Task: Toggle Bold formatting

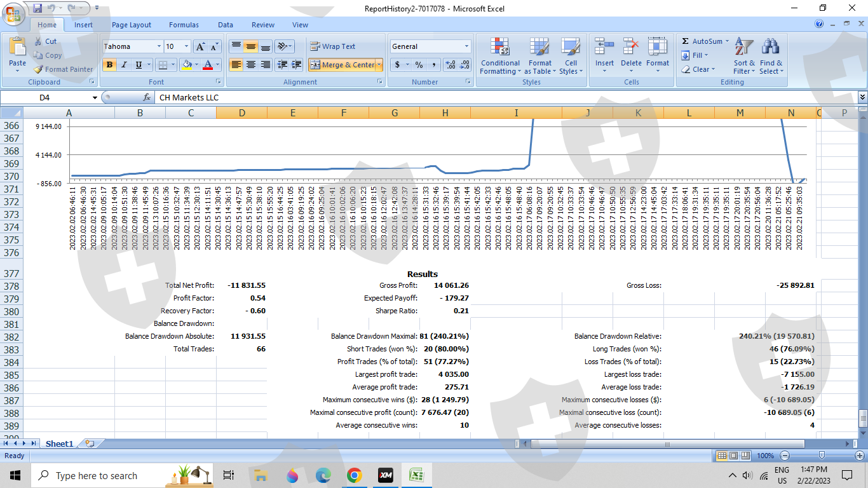Action: pyautogui.click(x=109, y=65)
